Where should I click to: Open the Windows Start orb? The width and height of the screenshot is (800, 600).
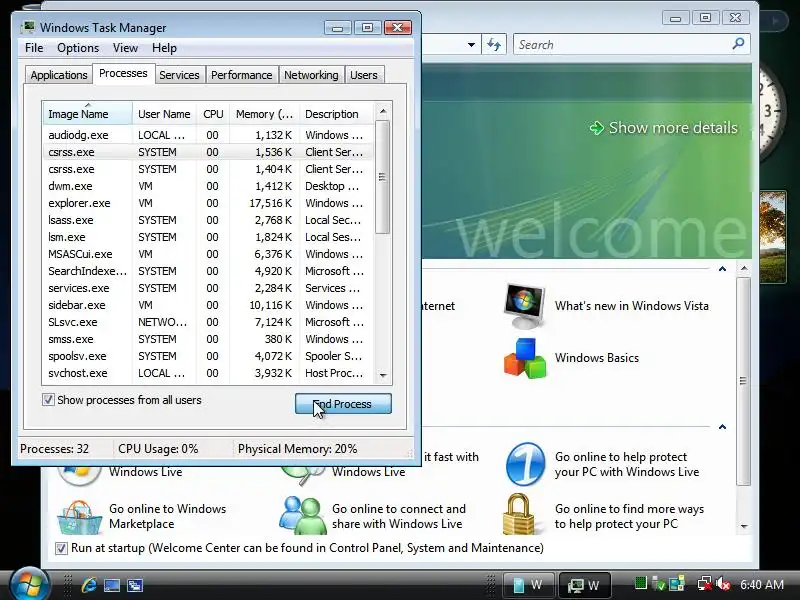click(x=28, y=584)
